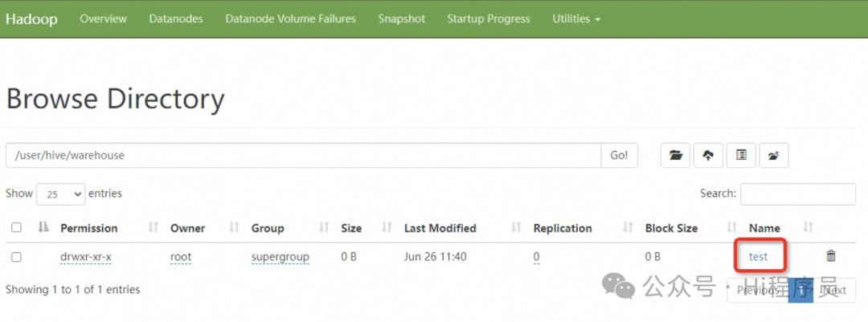Expand the Utilities menu

click(x=576, y=18)
